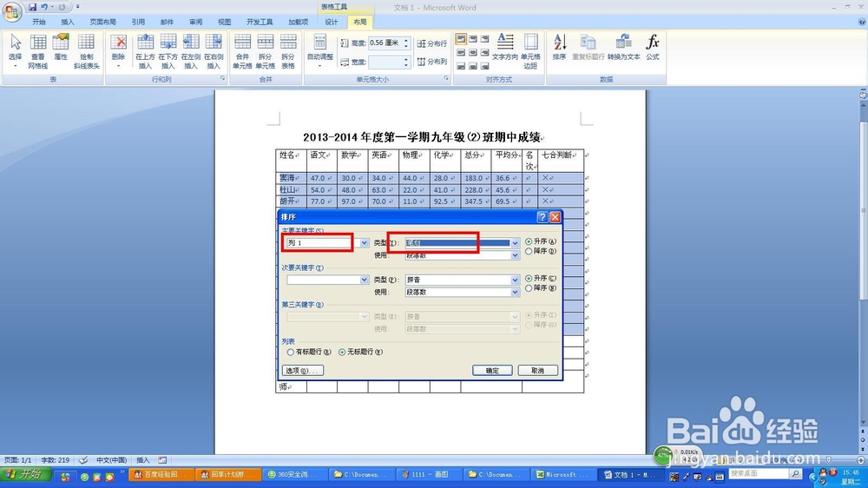Open 选项 options in sort dialog
The image size is (868, 488).
(303, 371)
